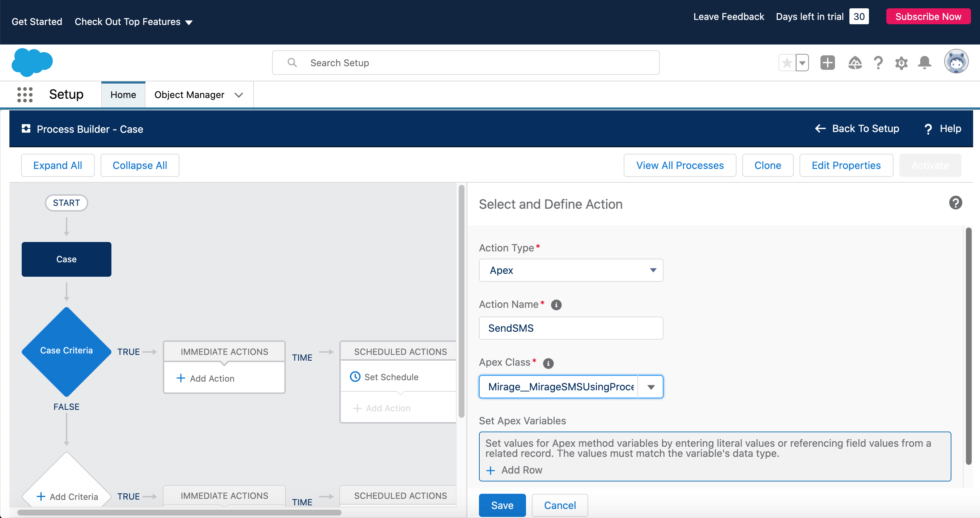Screen dimensions: 980x518
Task: Select the Case object node
Action: pyautogui.click(x=67, y=259)
